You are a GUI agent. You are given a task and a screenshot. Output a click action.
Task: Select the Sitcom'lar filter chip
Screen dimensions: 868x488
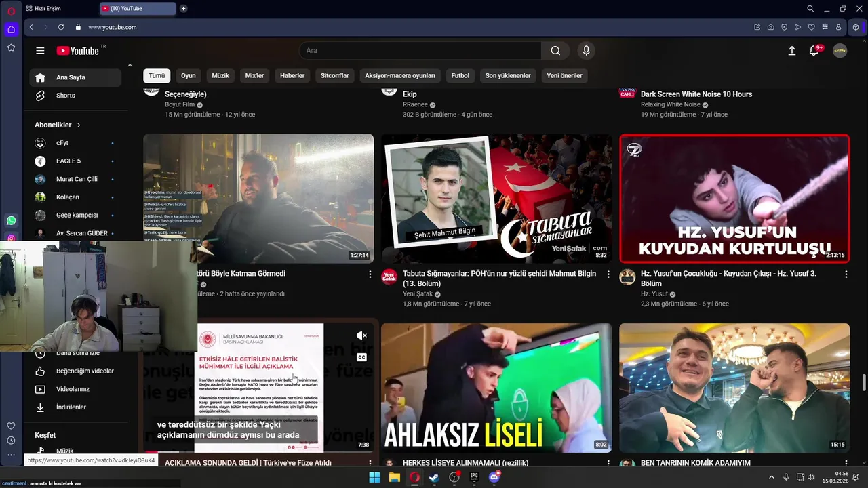pos(335,76)
